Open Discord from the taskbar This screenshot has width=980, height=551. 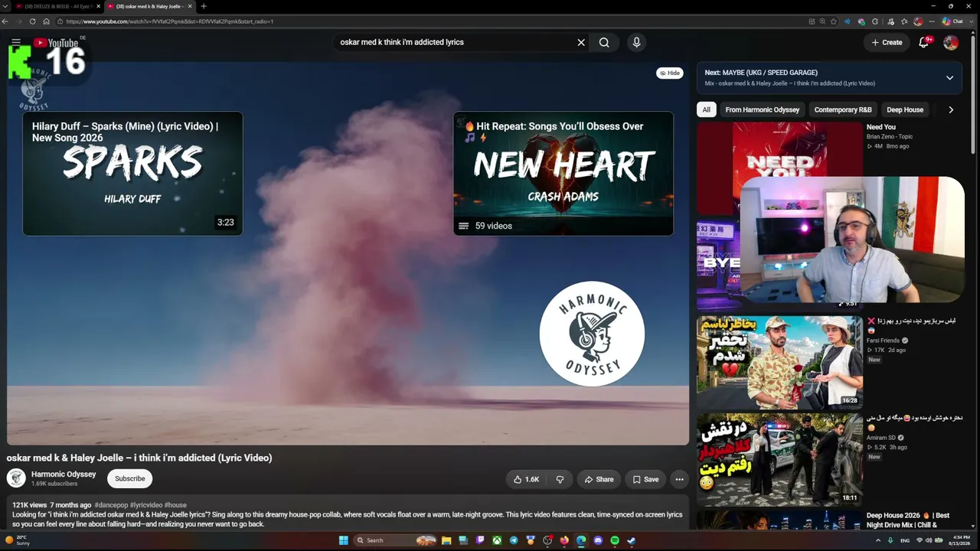coord(598,540)
